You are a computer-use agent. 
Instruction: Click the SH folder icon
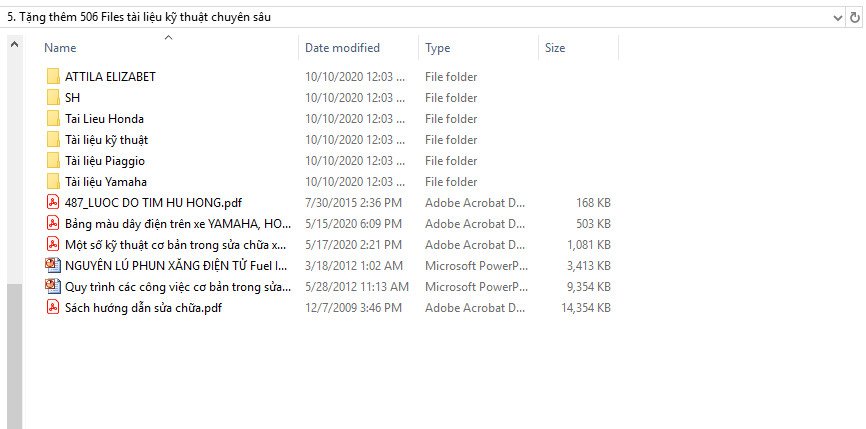(x=53, y=98)
